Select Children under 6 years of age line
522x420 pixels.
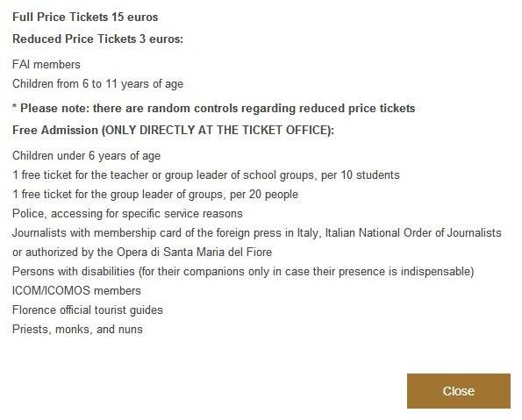(87, 155)
